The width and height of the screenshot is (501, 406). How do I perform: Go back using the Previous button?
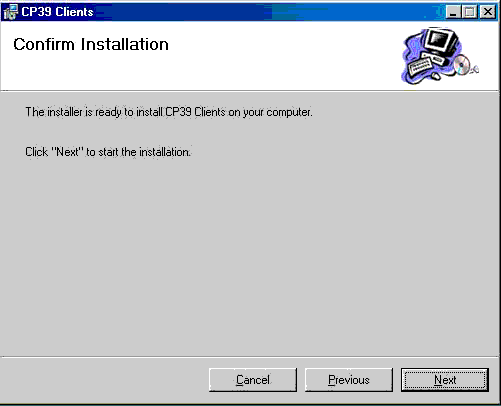tap(349, 380)
